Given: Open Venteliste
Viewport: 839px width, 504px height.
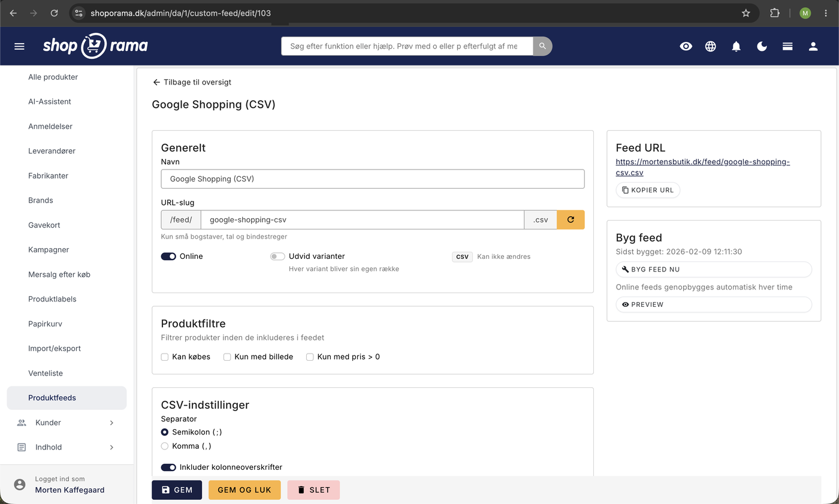Looking at the screenshot, I should [46, 373].
